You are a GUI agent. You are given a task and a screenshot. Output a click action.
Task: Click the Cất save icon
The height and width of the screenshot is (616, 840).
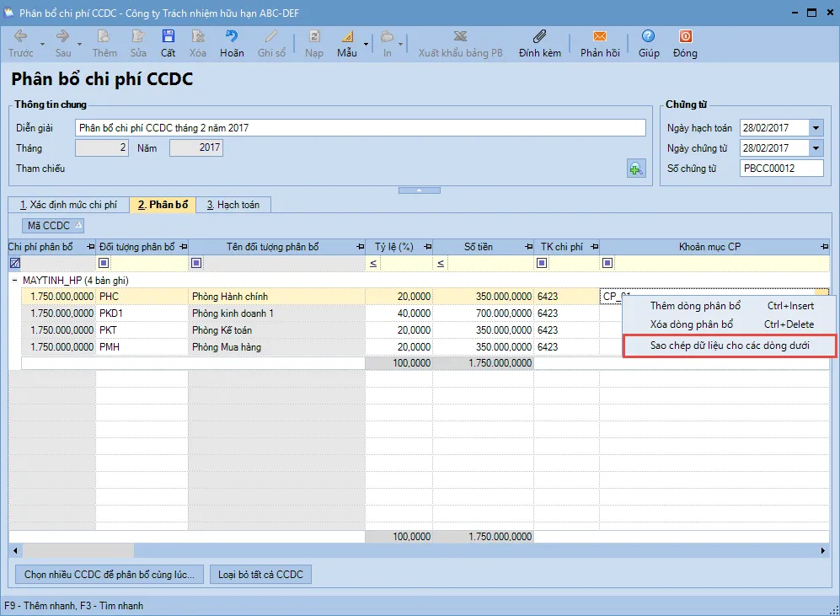(169, 37)
